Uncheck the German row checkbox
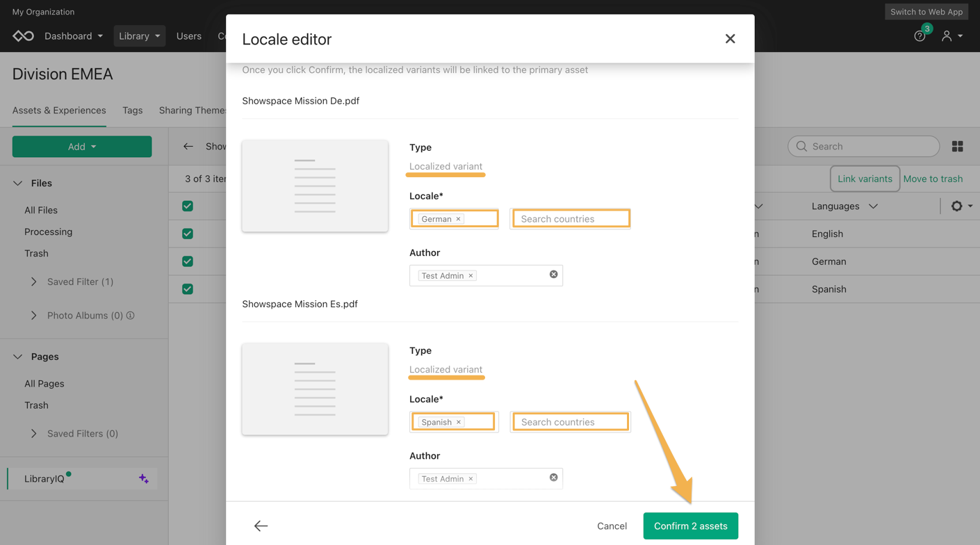The width and height of the screenshot is (980, 545). (188, 261)
